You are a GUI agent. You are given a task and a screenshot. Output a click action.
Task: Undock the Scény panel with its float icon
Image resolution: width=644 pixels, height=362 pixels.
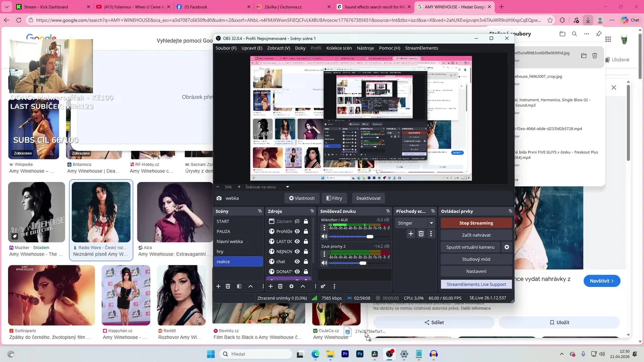260,211
